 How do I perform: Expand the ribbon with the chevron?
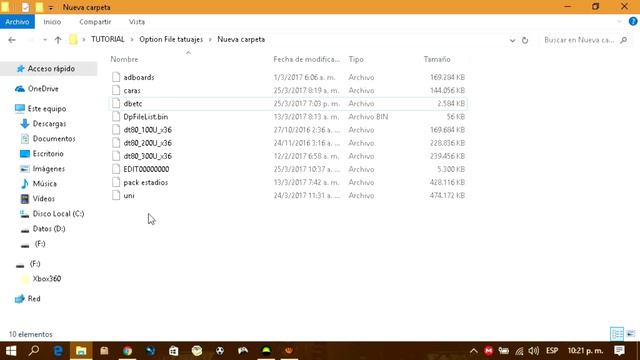point(619,22)
